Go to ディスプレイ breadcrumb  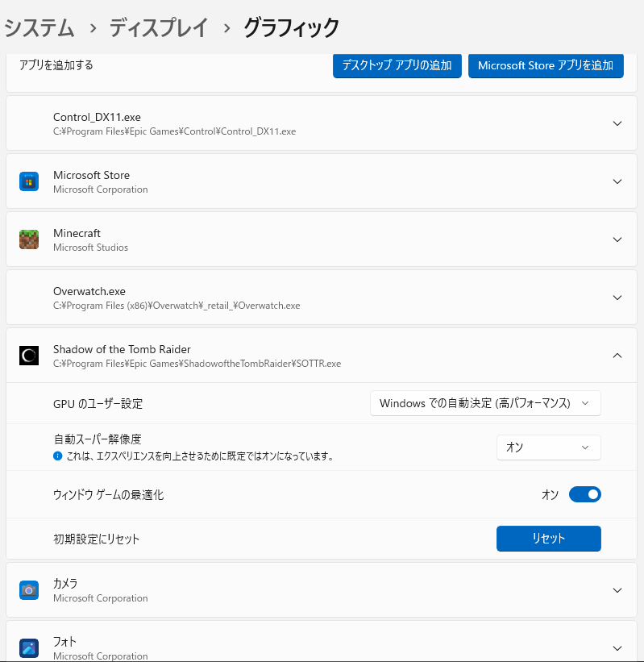(x=159, y=28)
